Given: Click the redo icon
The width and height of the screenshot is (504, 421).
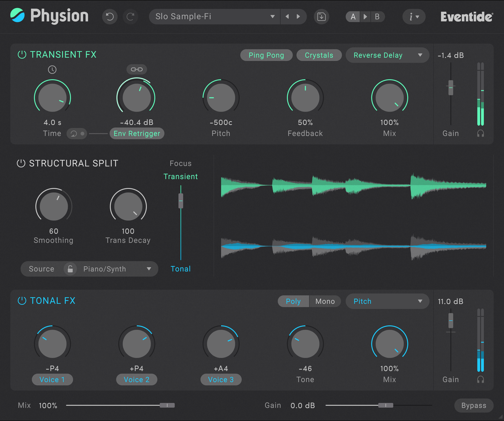Looking at the screenshot, I should pos(130,16).
